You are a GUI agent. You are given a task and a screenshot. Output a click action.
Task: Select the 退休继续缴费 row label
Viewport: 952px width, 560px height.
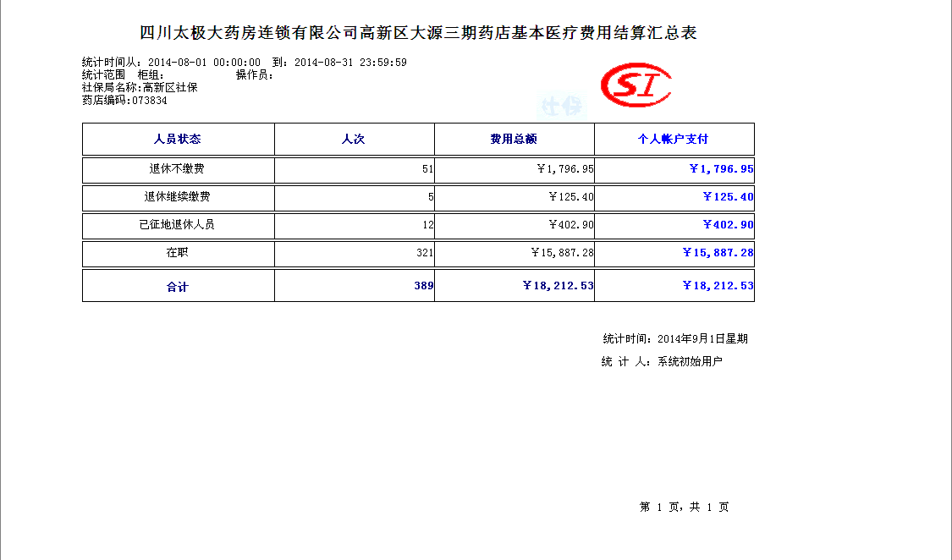point(178,196)
